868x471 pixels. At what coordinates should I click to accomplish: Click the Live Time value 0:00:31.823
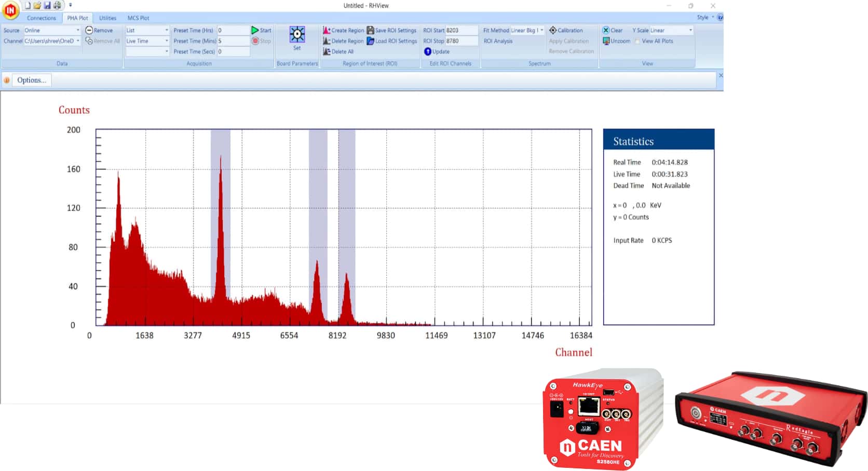pos(670,174)
